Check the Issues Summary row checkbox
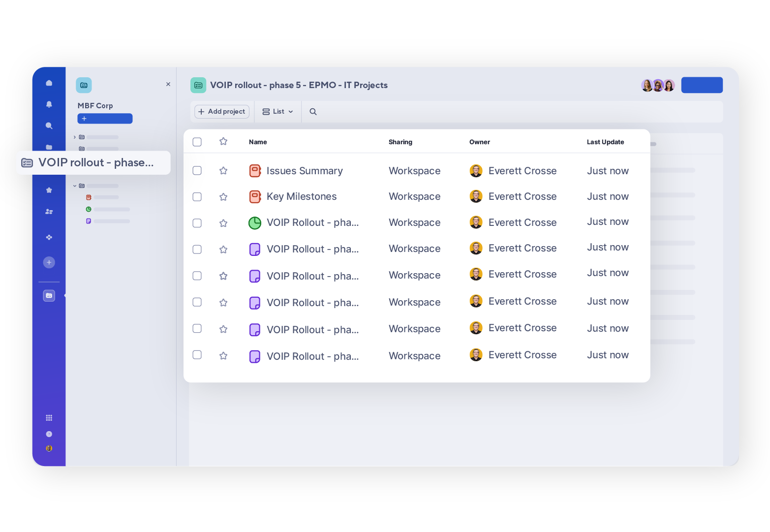 197,170
